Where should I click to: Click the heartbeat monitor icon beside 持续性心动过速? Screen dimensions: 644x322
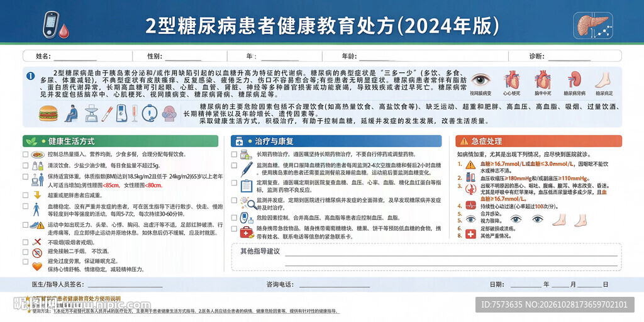click(x=470, y=206)
